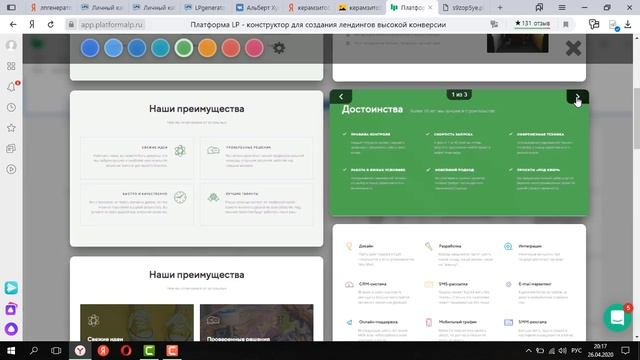Viewport: 640px width, 360px height.
Task: Open browser downloads
Action: pyautogui.click(x=628, y=24)
